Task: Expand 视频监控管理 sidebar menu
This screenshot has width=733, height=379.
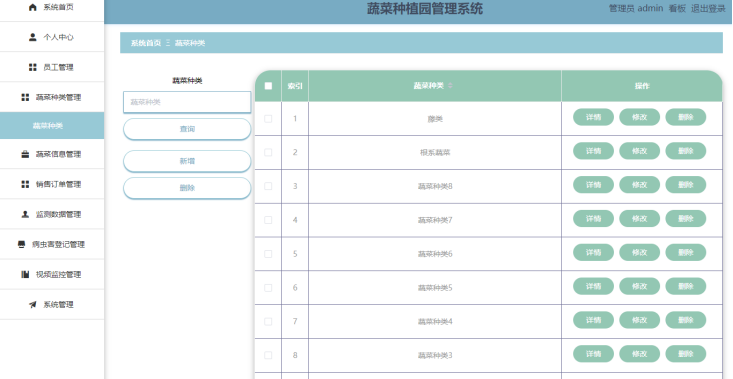Action: pyautogui.click(x=52, y=274)
